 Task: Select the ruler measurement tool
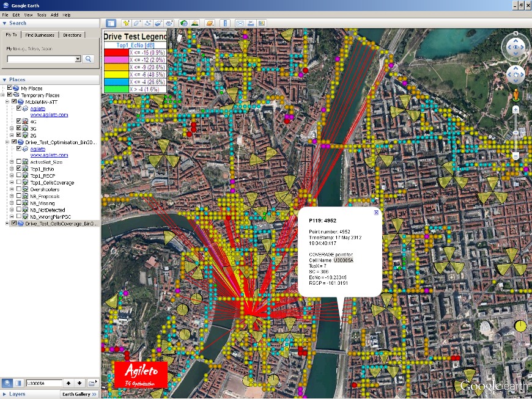coord(224,23)
